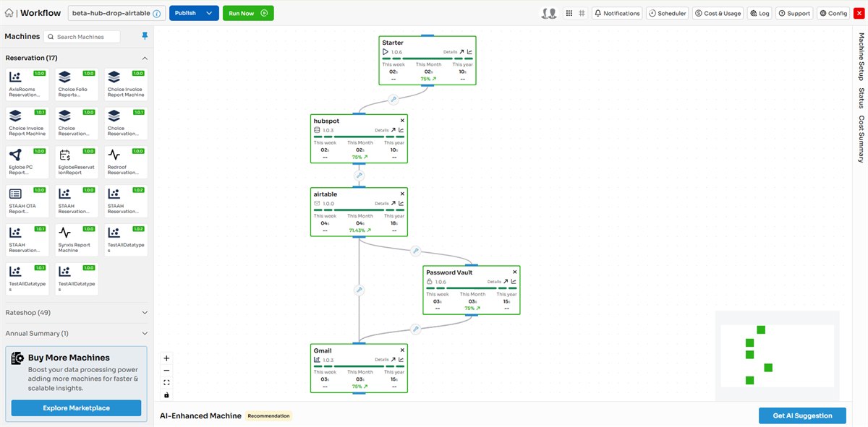Click key icon between Starter and hubspot
Screen dimensions: 868x427
click(393, 99)
